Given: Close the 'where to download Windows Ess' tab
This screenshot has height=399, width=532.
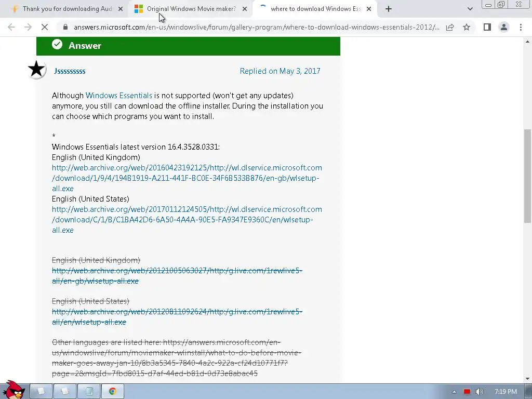Looking at the screenshot, I should point(369,9).
